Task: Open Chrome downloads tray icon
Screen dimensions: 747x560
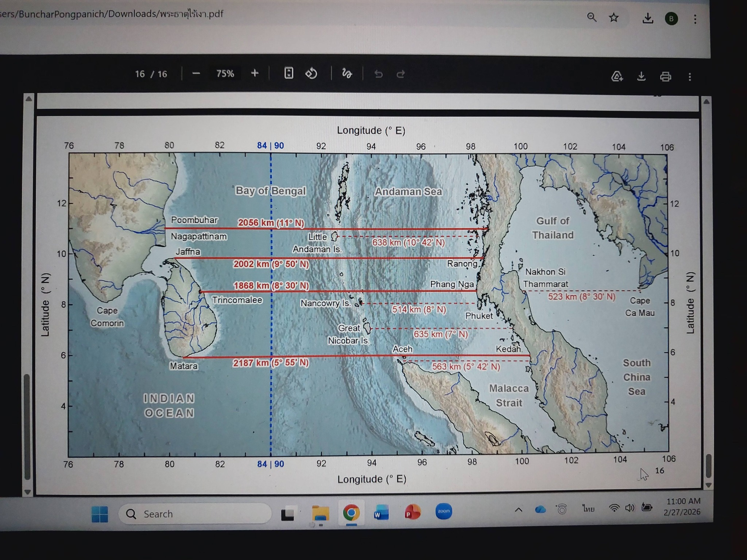Action: pos(647,18)
